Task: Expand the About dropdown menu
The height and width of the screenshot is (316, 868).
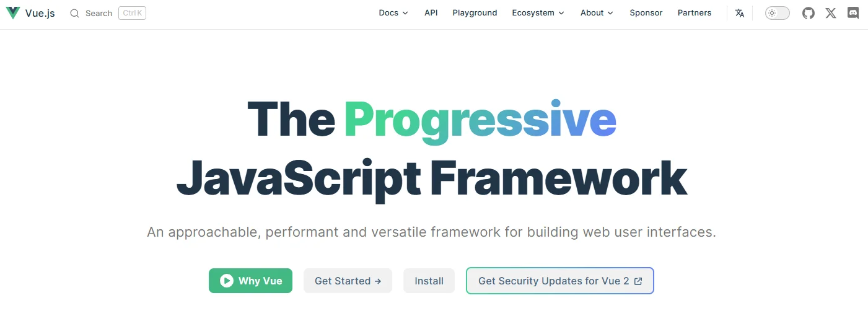Action: (x=597, y=13)
